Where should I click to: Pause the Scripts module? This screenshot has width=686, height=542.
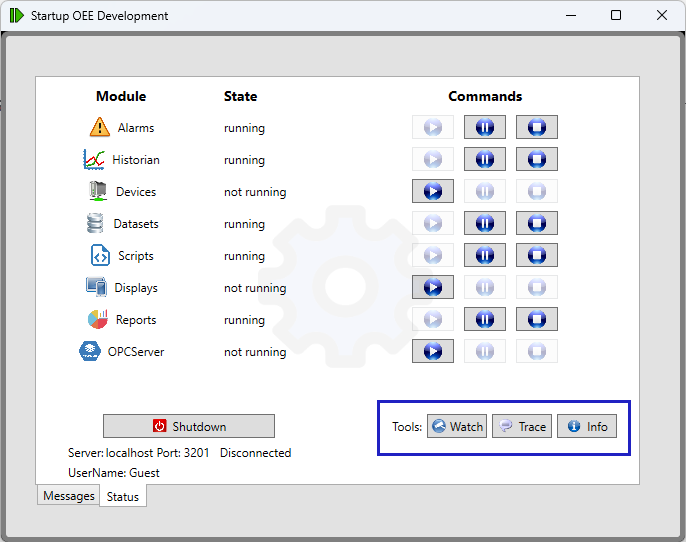484,255
